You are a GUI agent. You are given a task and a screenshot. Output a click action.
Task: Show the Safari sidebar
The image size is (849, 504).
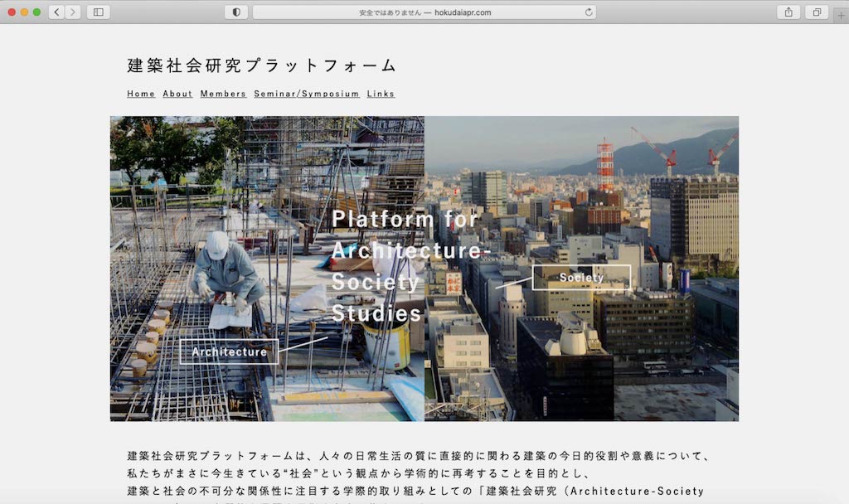98,12
